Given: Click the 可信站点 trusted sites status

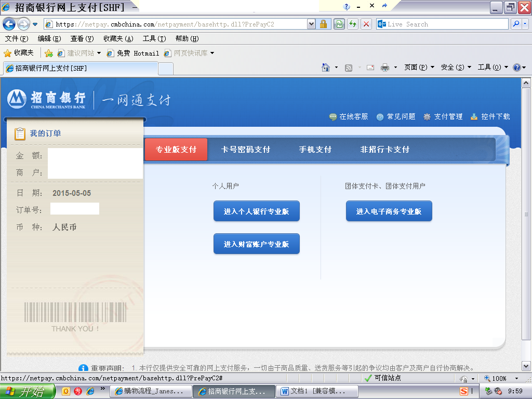Looking at the screenshot, I should (383, 378).
